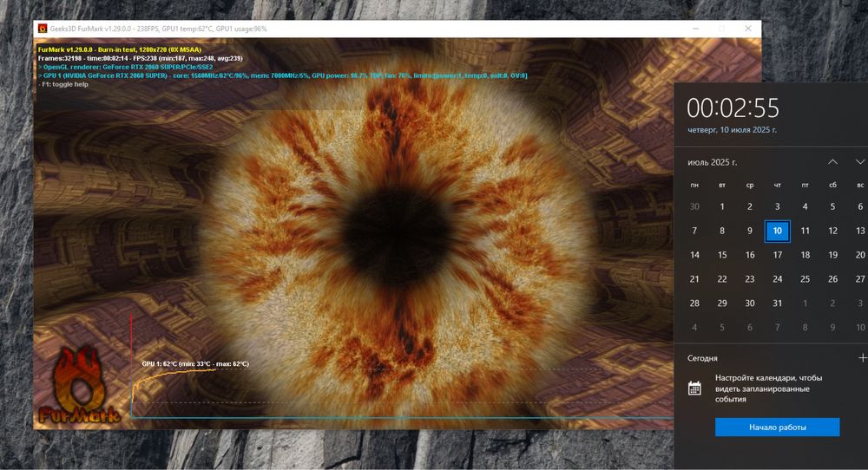This screenshot has height=470, width=868.
Task: Select July 18 in the calendar
Action: tap(805, 255)
